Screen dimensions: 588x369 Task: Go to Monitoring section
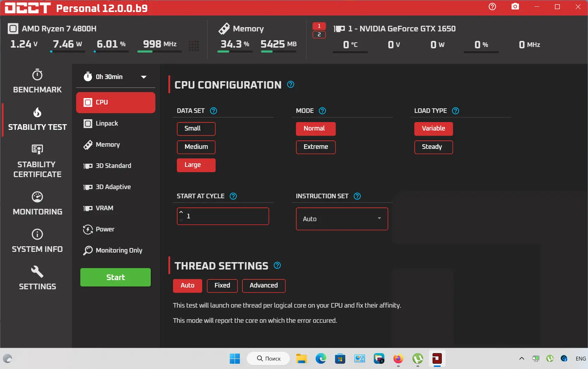[37, 204]
